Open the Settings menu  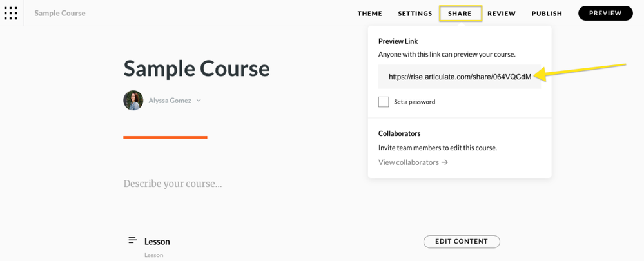point(415,14)
